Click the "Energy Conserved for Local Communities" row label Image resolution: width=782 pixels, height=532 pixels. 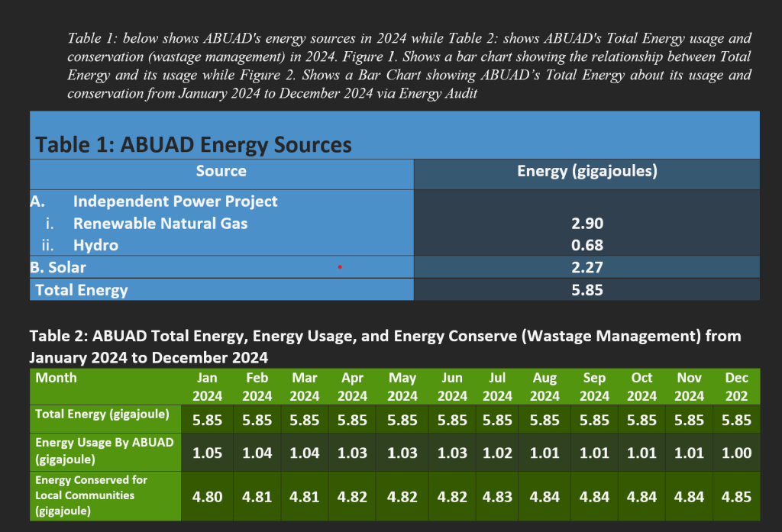pyautogui.click(x=92, y=495)
